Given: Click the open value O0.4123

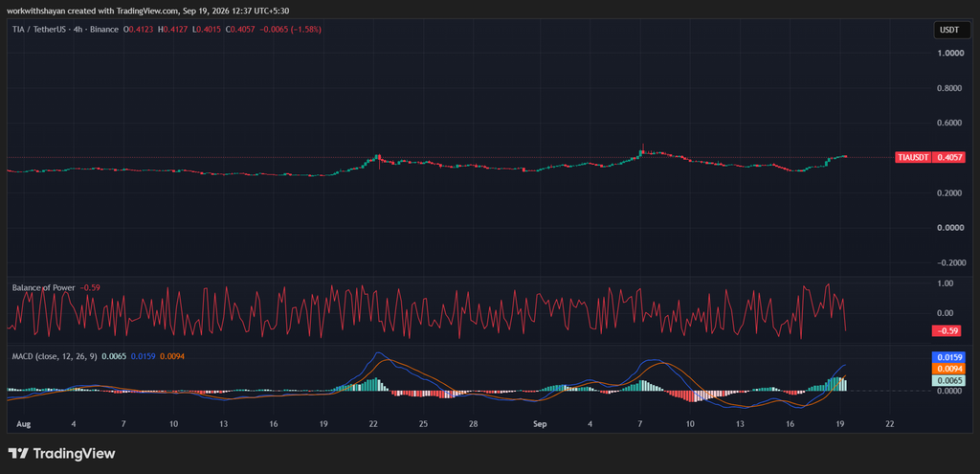Looking at the screenshot, I should click(138, 30).
